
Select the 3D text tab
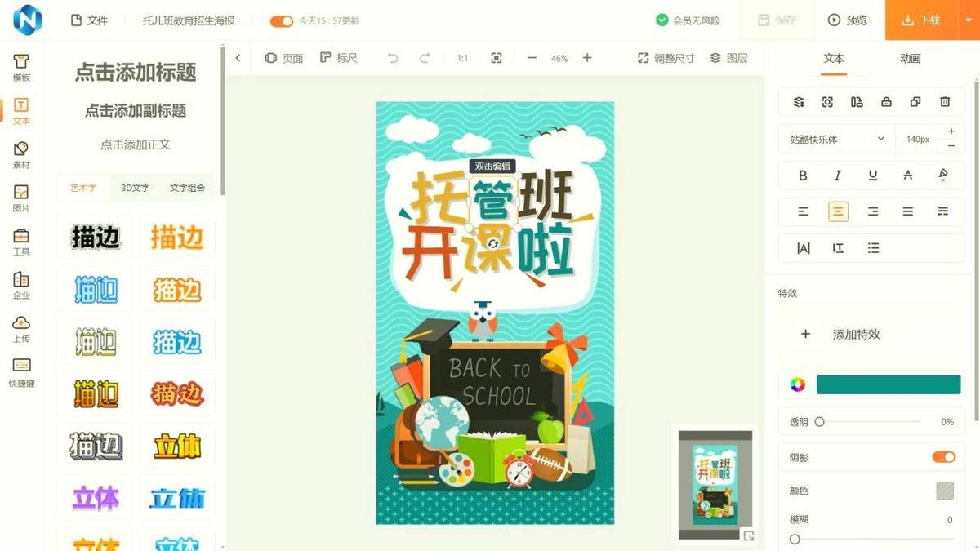pos(136,188)
